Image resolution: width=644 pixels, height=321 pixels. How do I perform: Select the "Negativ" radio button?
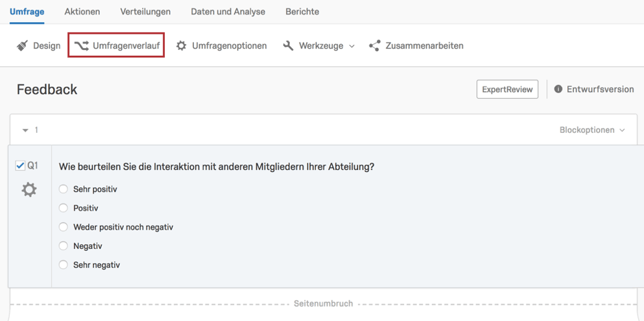[x=64, y=246]
